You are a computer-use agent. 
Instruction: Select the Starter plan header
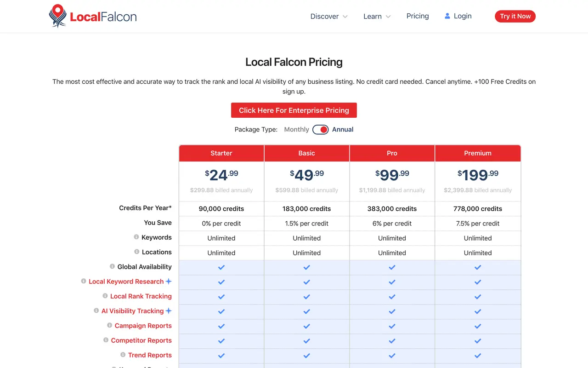tap(221, 153)
